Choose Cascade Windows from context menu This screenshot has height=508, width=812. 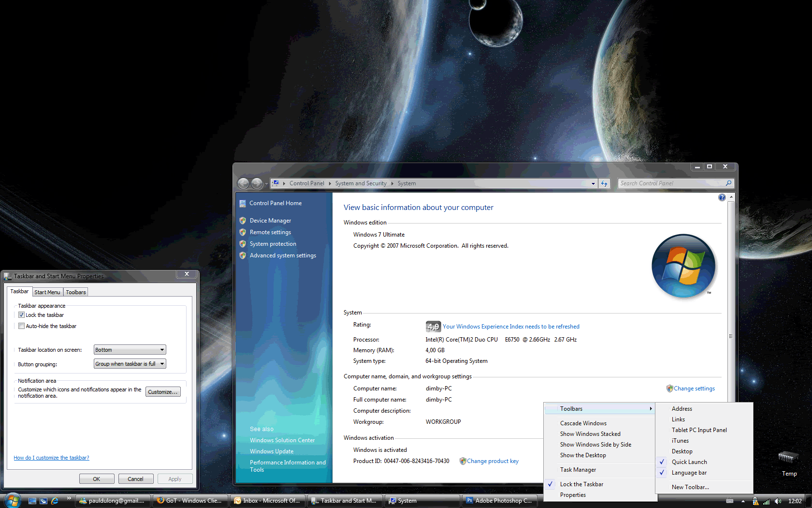[x=599, y=423]
